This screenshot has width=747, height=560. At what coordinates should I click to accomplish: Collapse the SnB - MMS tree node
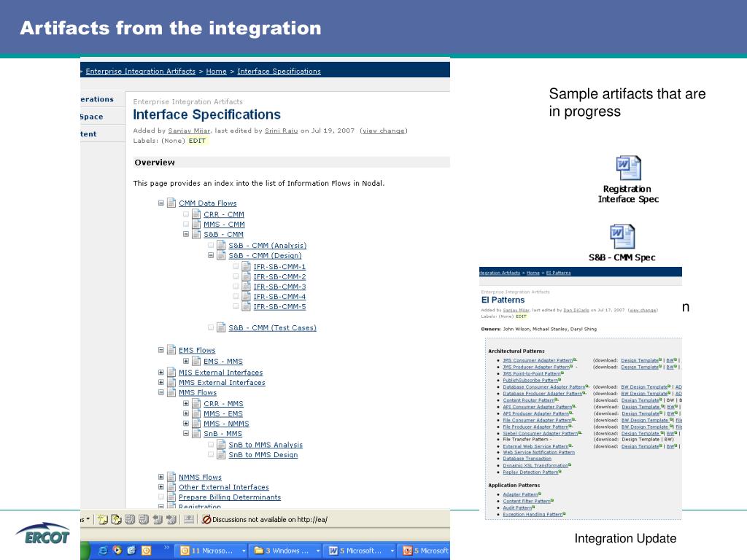(x=186, y=433)
